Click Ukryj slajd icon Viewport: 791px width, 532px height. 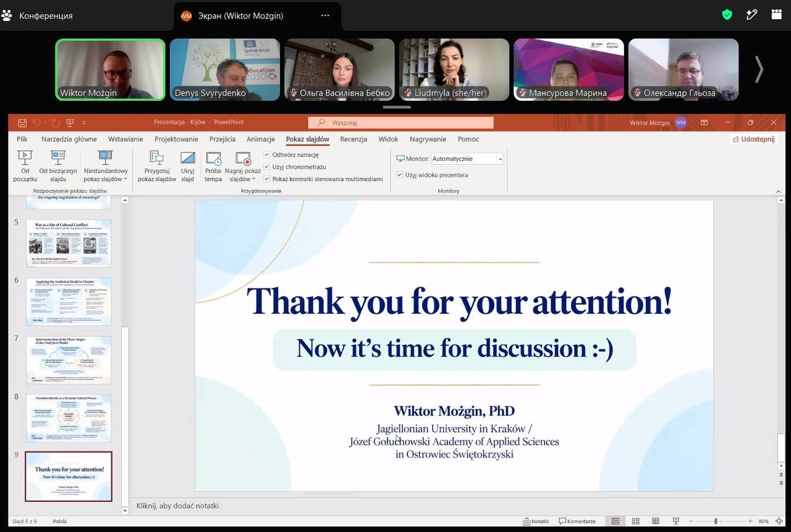(188, 158)
